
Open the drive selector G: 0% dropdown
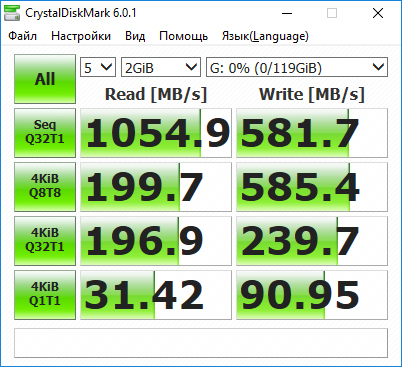point(297,67)
